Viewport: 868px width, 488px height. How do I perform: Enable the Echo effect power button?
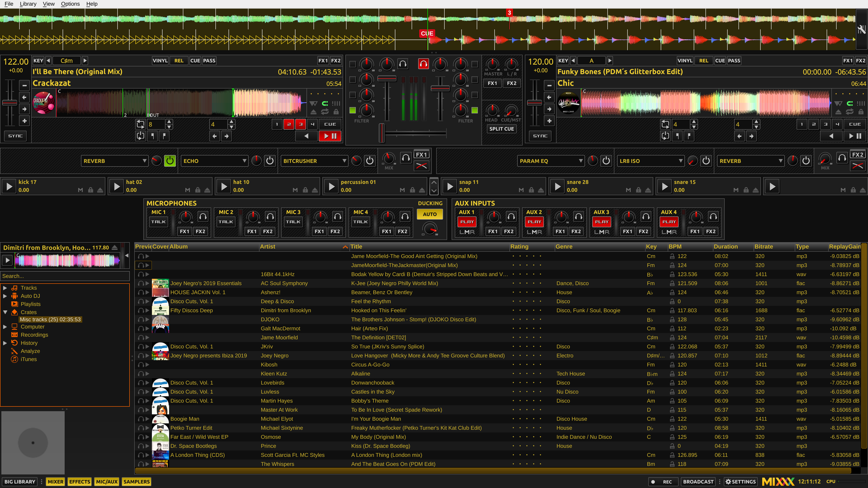coord(270,161)
